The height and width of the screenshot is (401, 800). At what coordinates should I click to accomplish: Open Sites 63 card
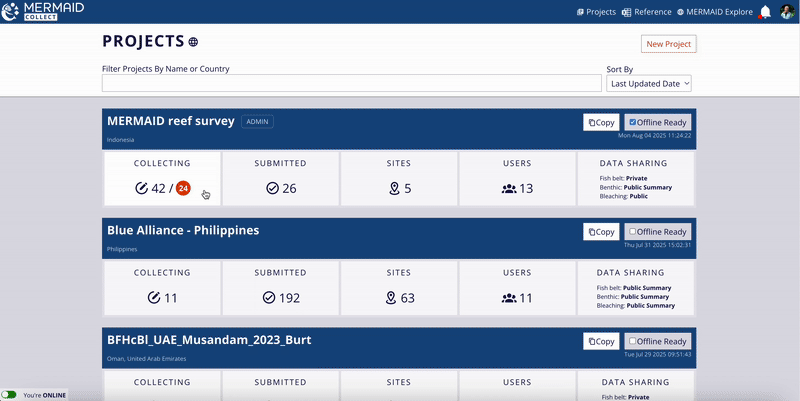click(x=399, y=288)
